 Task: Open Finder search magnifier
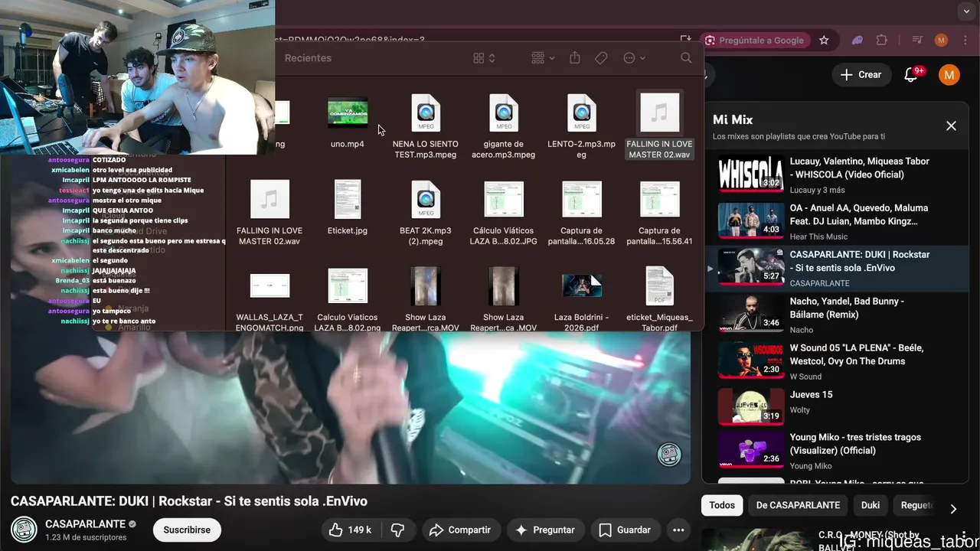click(x=686, y=58)
